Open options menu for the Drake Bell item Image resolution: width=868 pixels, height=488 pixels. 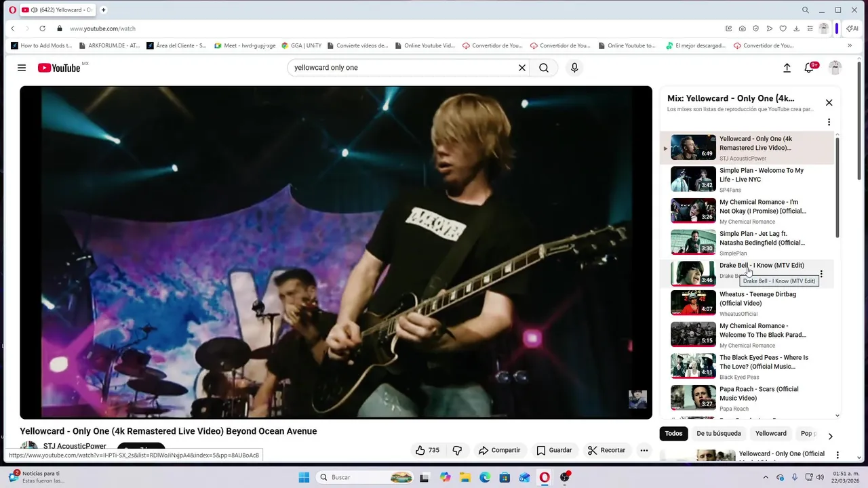(x=821, y=274)
